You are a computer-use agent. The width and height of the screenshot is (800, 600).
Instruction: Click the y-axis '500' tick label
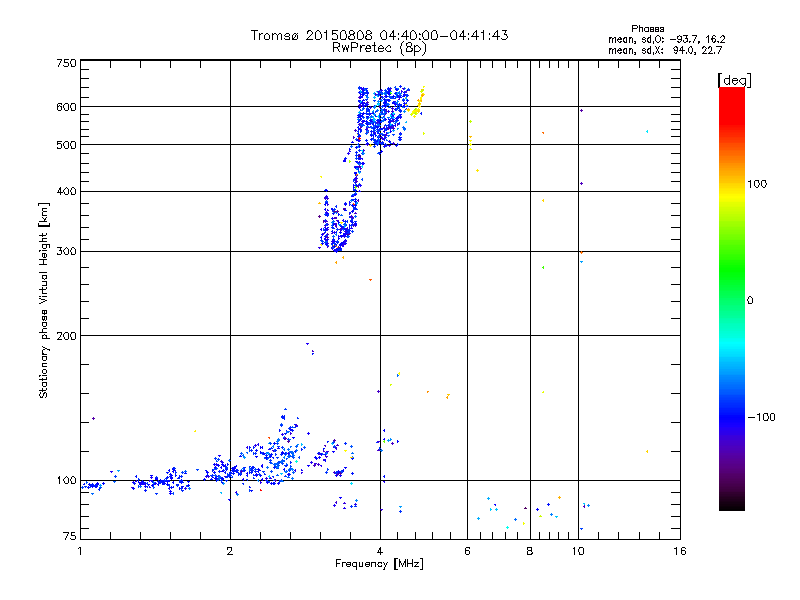[66, 145]
